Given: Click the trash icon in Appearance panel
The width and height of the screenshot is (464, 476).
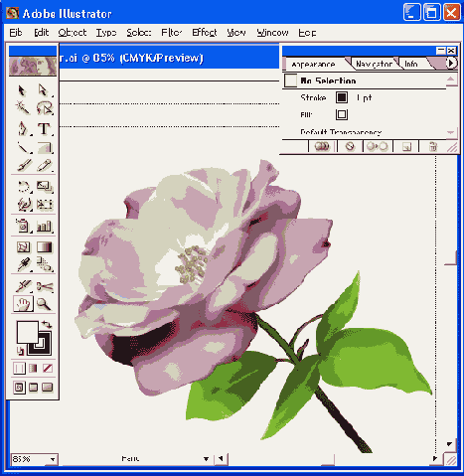Looking at the screenshot, I should coord(433,146).
